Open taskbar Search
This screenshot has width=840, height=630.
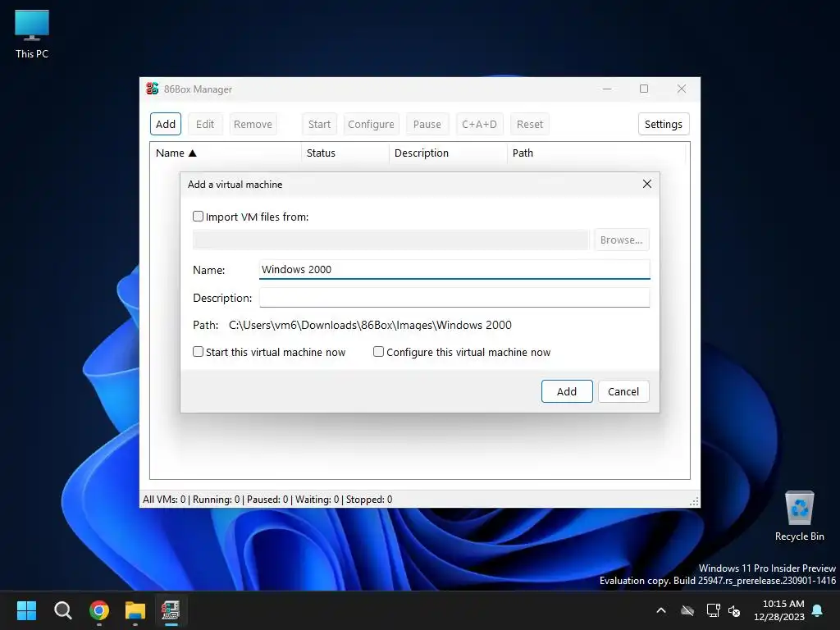[62, 610]
